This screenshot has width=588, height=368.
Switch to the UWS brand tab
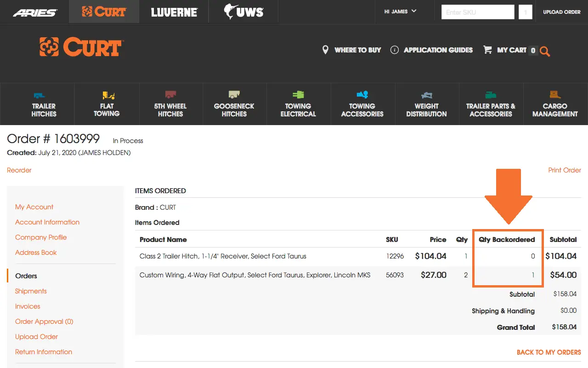click(x=243, y=12)
